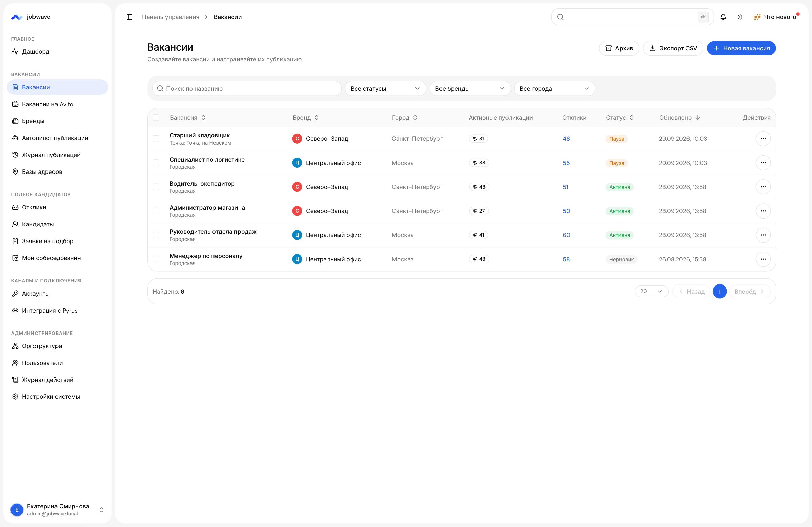Viewport: 812px width, 527px height.
Task: Check the Специалист по логистике row checkbox
Action: [x=156, y=163]
